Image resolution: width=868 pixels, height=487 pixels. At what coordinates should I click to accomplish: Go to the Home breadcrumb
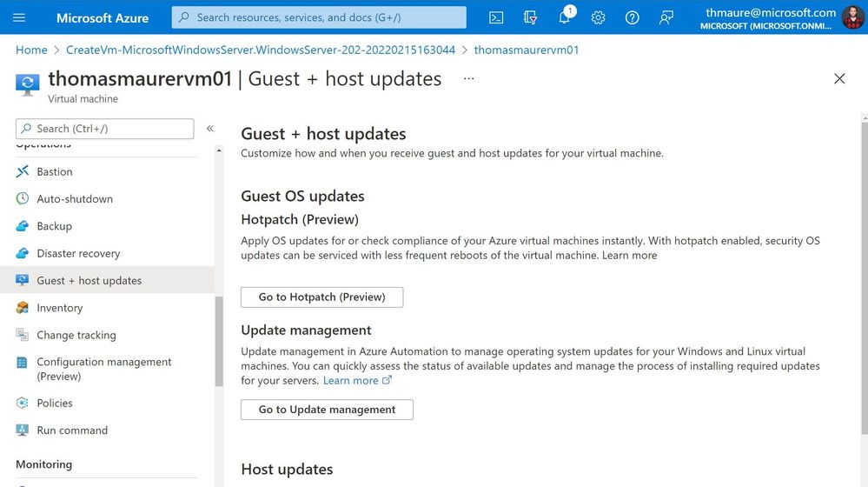point(31,50)
